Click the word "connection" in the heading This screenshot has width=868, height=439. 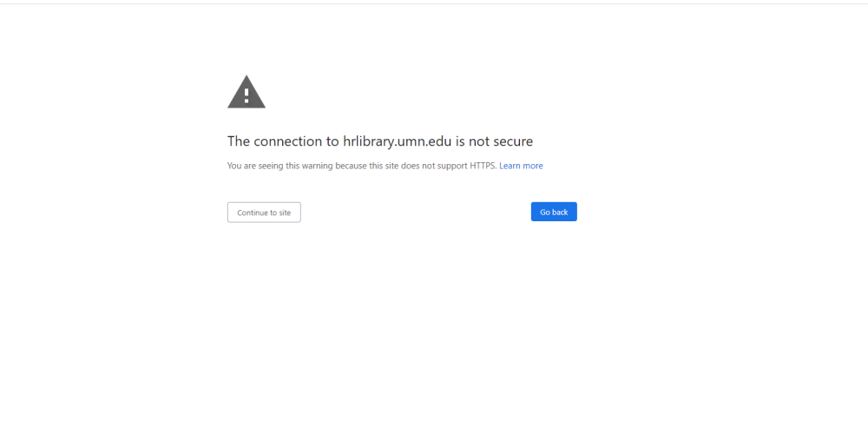pyautogui.click(x=287, y=141)
